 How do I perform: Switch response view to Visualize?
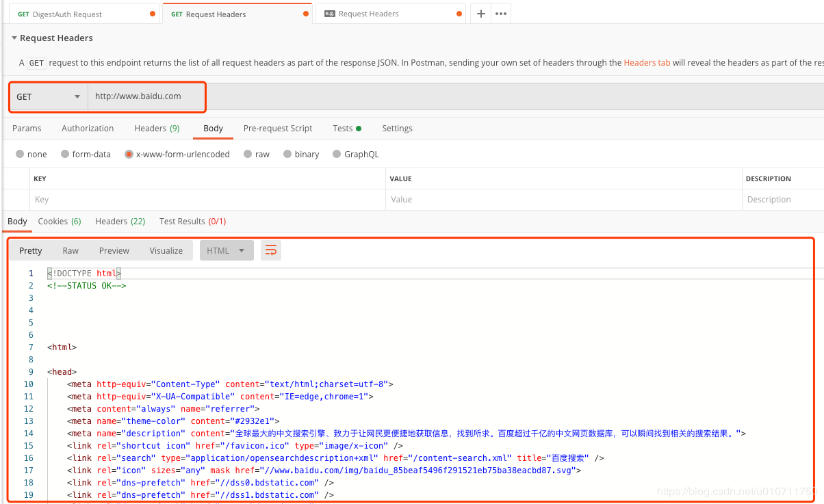coord(166,250)
